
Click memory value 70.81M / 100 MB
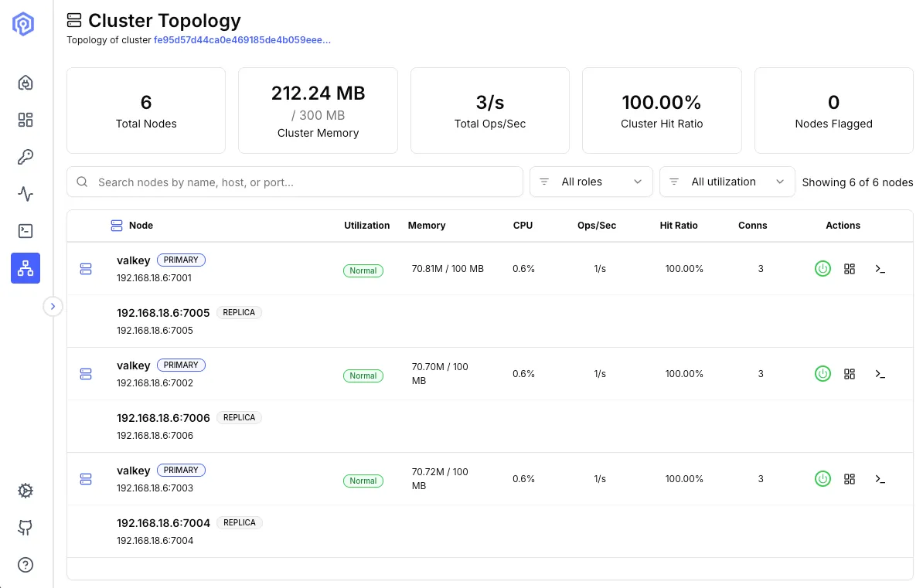[x=448, y=269]
